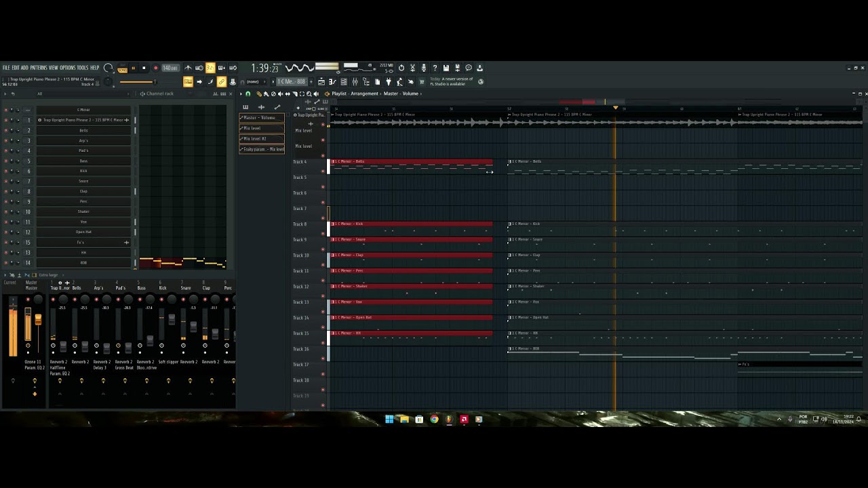
Task: Mute the Clap channel LED
Action: (6, 191)
